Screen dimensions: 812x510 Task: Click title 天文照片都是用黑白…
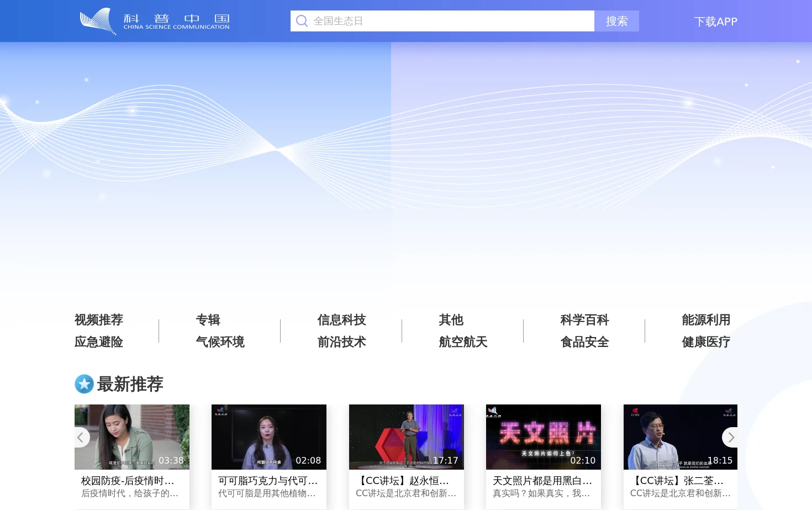(x=542, y=481)
